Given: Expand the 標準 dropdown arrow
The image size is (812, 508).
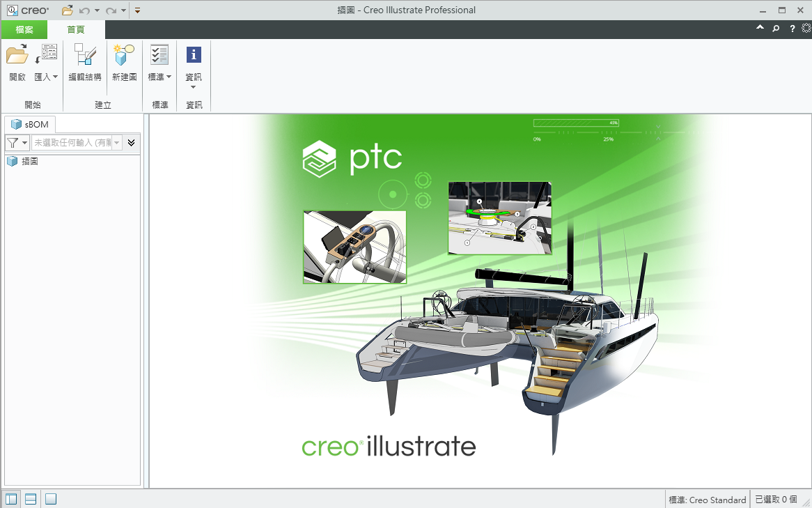Looking at the screenshot, I should click(169, 77).
